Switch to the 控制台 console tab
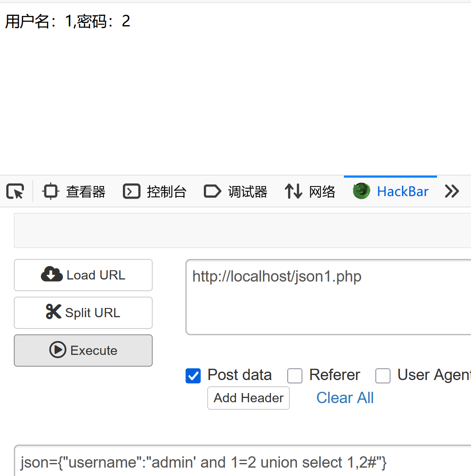Viewport: 471px width, 476px height. 155,191
